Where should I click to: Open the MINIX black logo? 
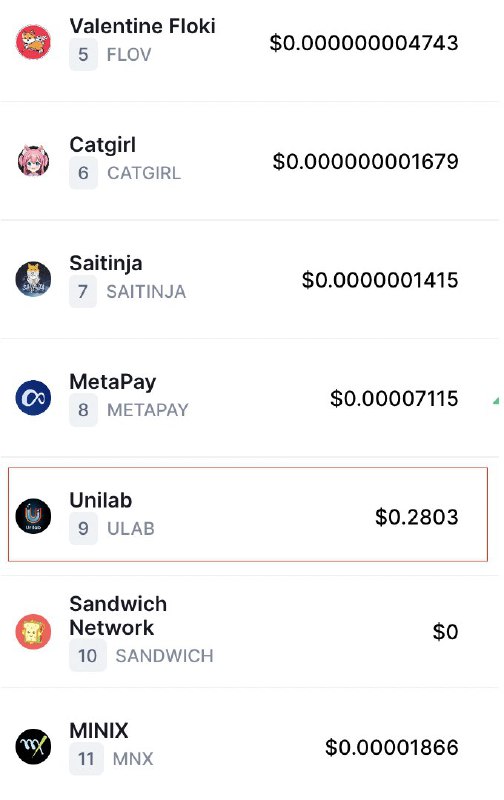coord(33,746)
